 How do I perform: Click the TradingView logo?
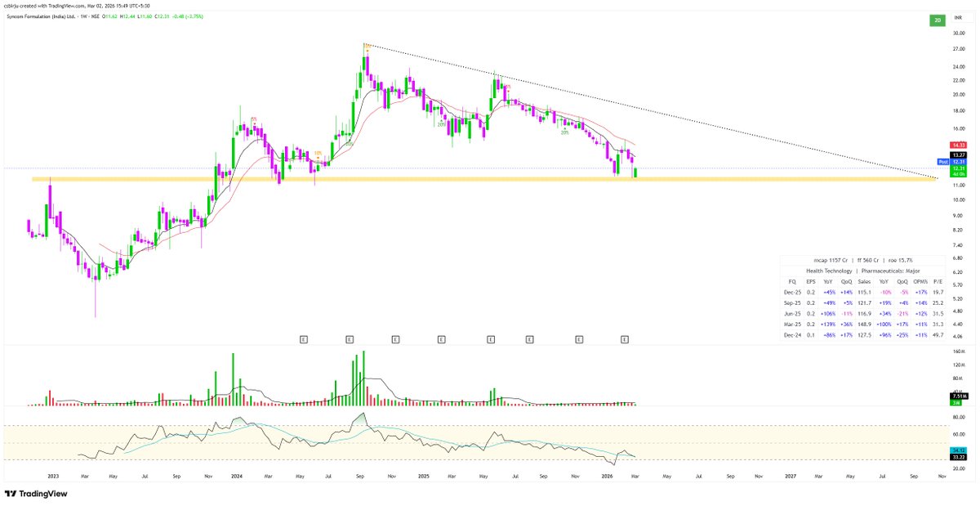[35, 494]
